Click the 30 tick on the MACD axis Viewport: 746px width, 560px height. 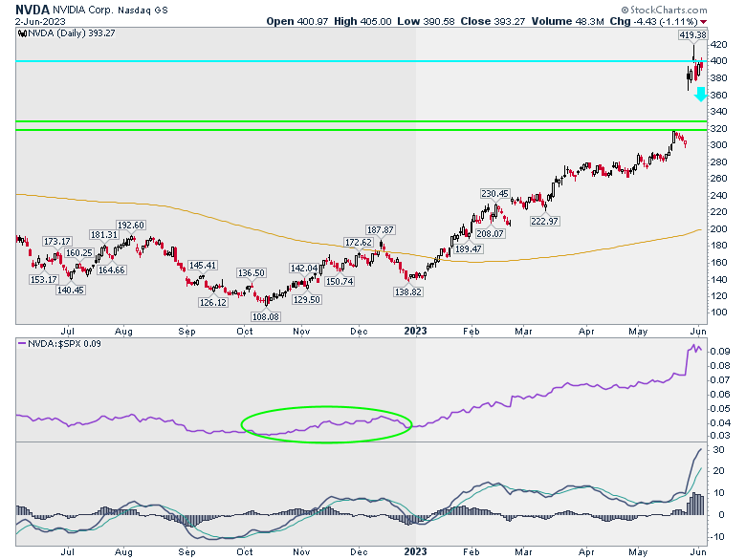coord(718,450)
